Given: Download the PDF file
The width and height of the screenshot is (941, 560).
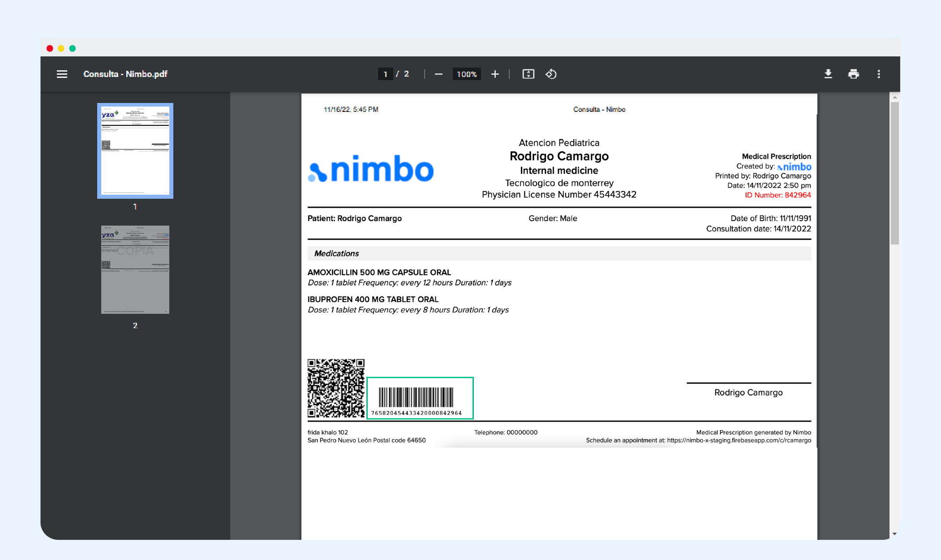Looking at the screenshot, I should [828, 74].
